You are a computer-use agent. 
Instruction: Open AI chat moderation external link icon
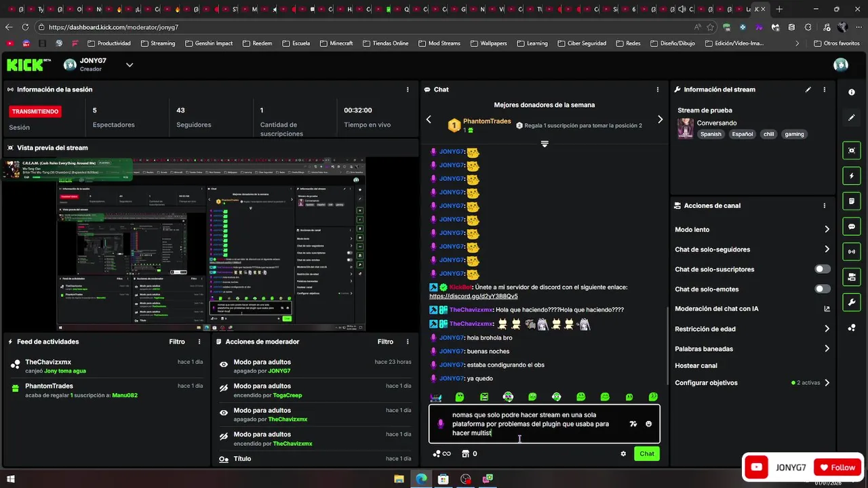(827, 308)
